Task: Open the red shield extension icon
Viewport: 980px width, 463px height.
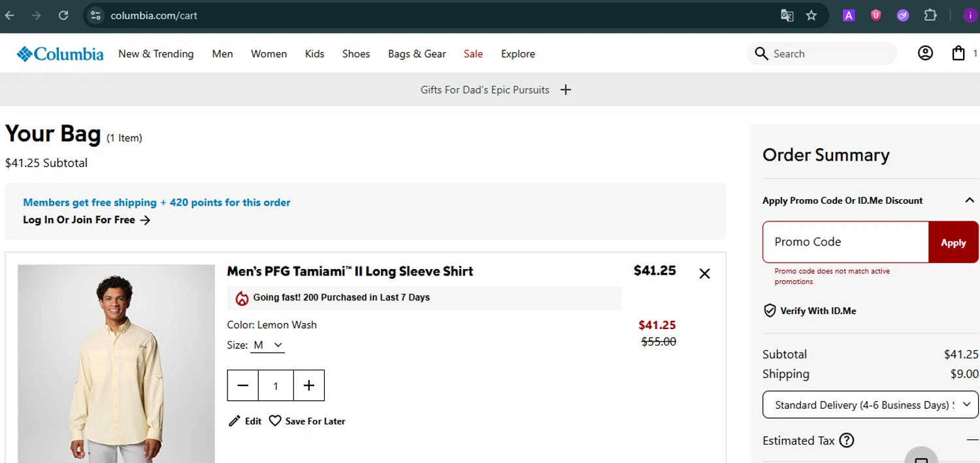Action: point(876,16)
